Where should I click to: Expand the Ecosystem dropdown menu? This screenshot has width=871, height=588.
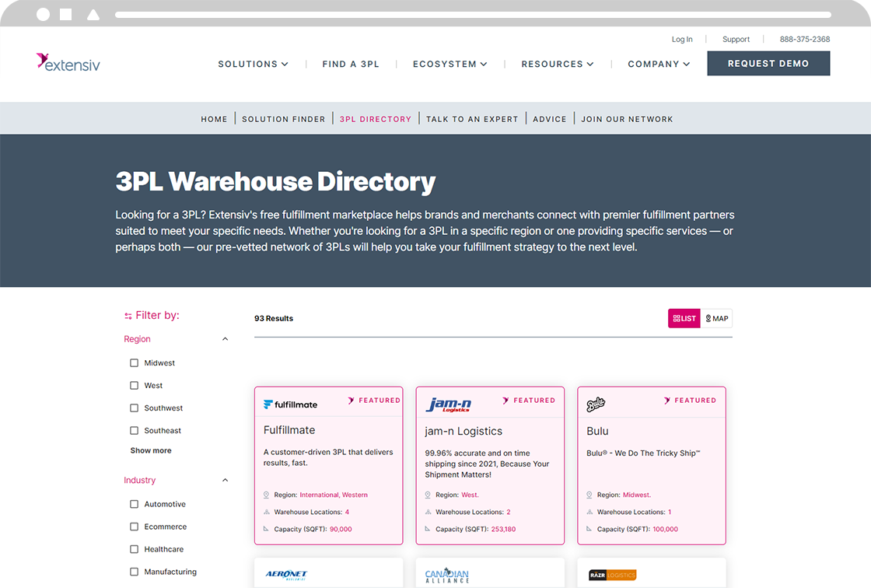tap(450, 64)
